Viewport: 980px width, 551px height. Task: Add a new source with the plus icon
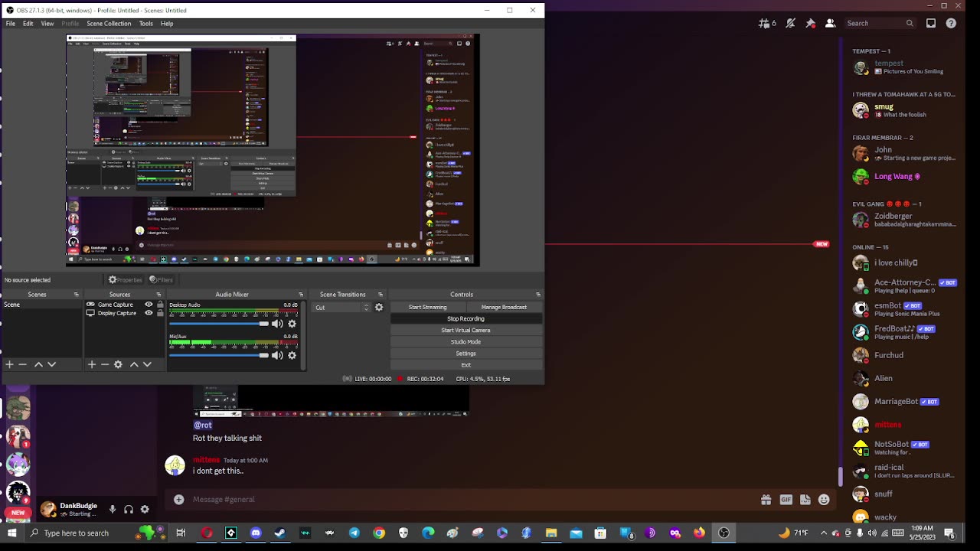point(91,364)
